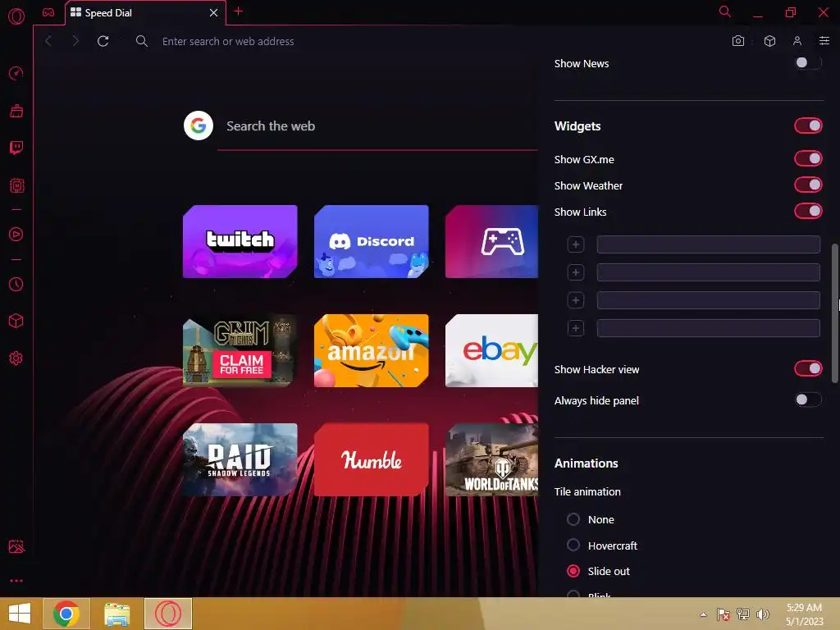This screenshot has width=840, height=630.
Task: Toggle Show Hacker view switch
Action: (x=808, y=368)
